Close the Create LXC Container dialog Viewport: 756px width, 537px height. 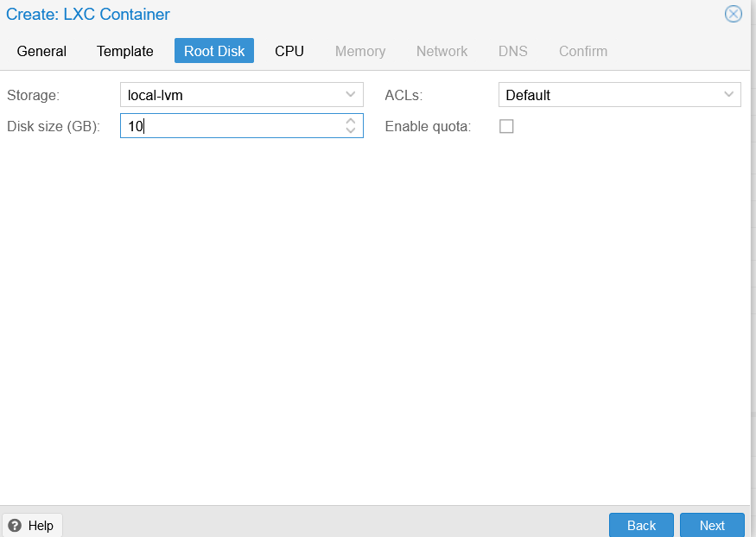pos(733,14)
